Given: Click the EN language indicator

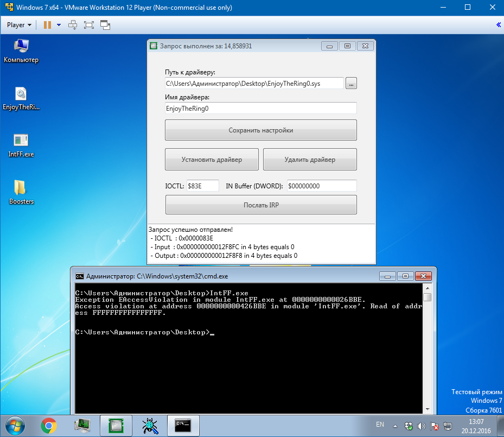Looking at the screenshot, I should [380, 425].
